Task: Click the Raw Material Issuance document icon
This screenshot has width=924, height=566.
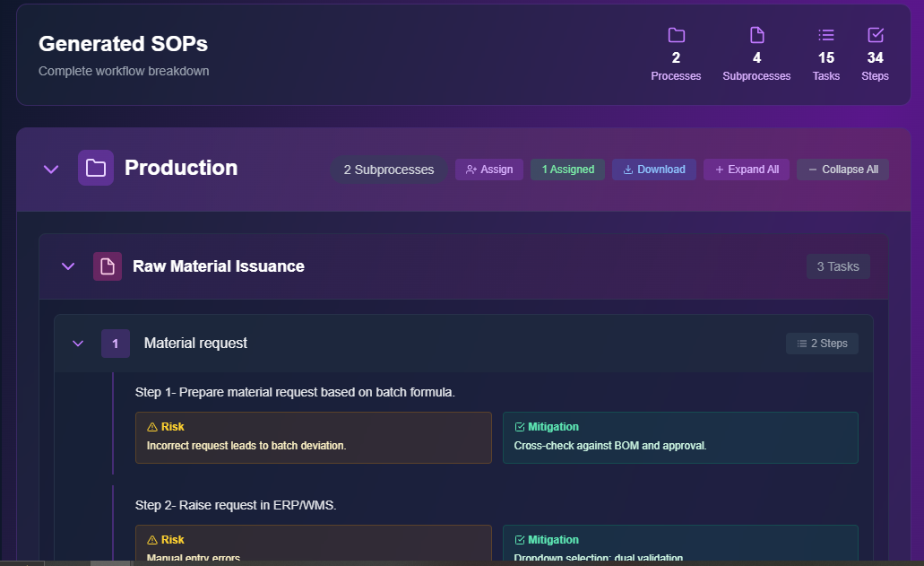Action: 108,266
